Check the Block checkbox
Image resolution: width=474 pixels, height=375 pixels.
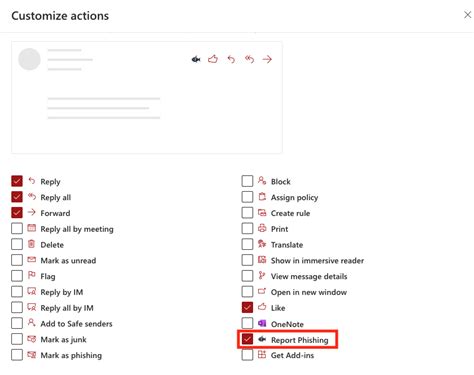(247, 181)
